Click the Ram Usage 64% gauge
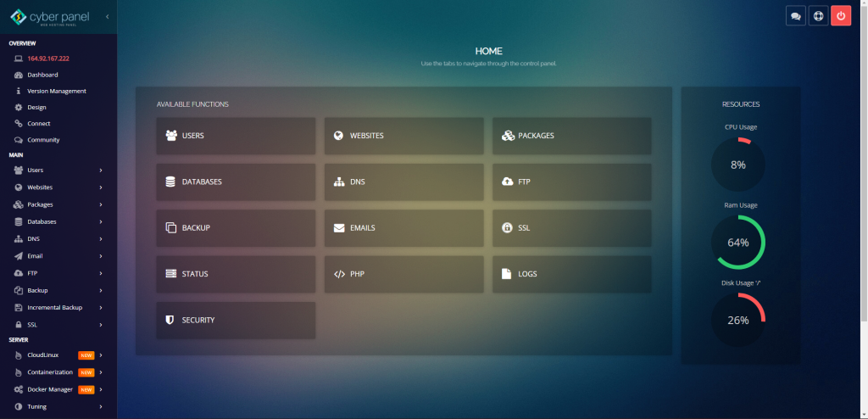Viewport: 868px width, 419px height. point(737,242)
